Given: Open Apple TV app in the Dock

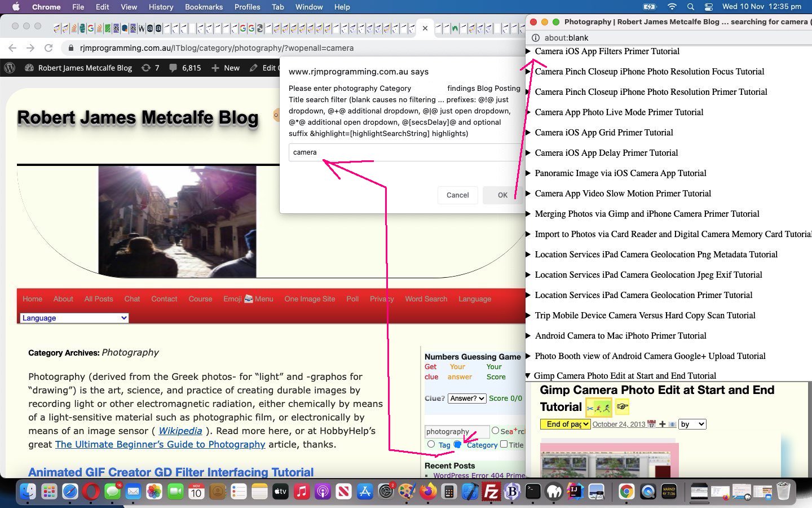Looking at the screenshot, I should 280,492.
